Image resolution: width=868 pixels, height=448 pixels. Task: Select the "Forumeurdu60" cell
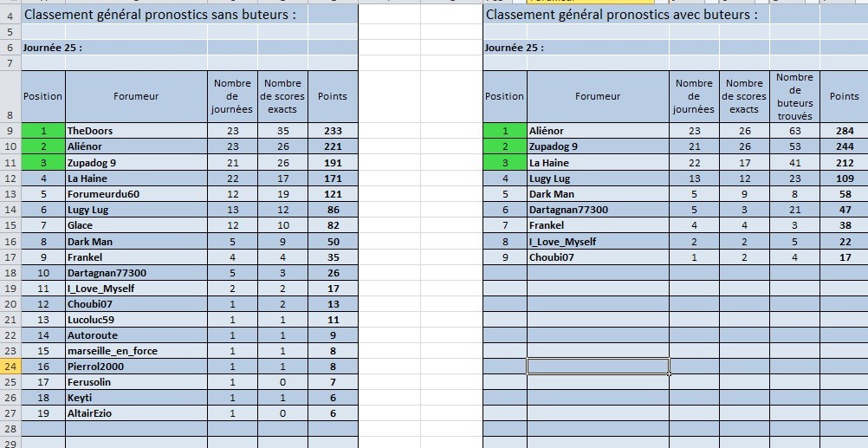pos(136,194)
